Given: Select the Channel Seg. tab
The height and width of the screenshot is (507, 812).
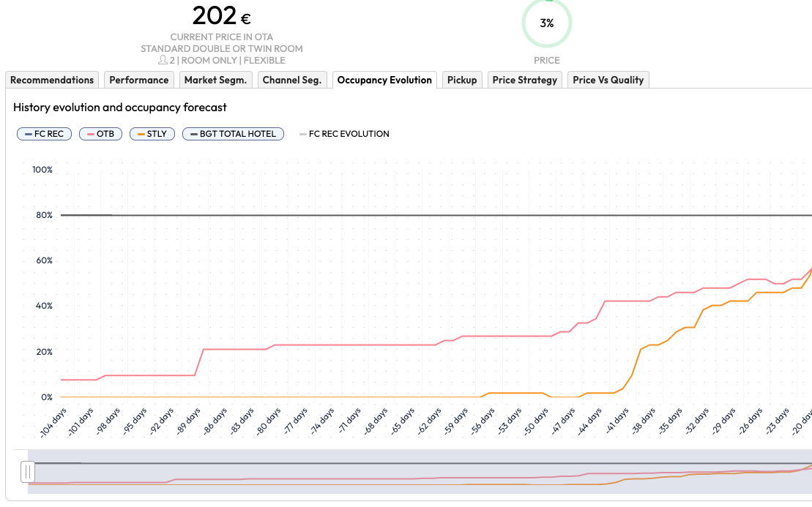Looking at the screenshot, I should click(291, 80).
